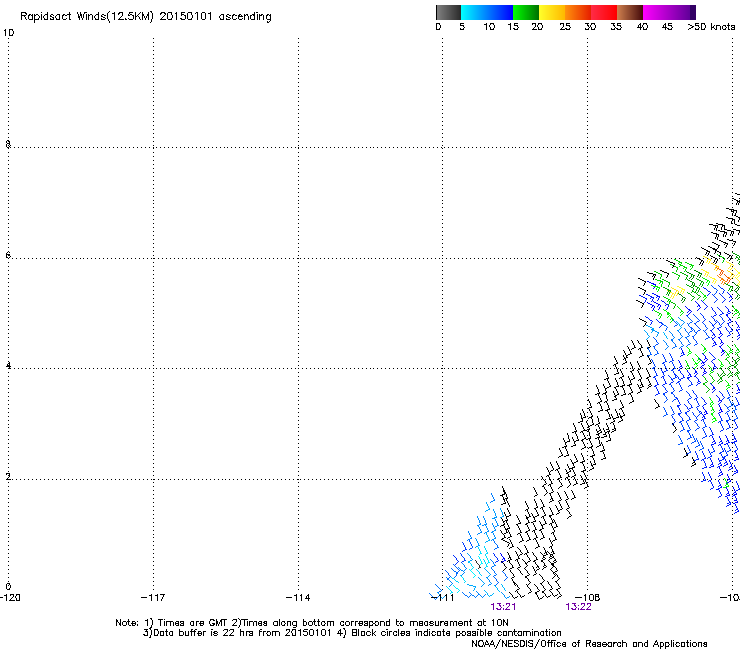
Task: Select the green 15-20 knots legend color
Action: tap(526, 12)
